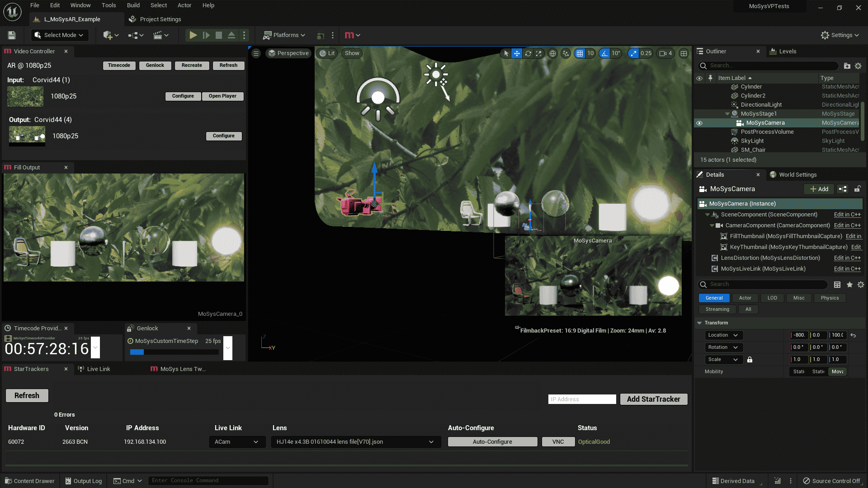Open the Add content quick menu icon
868x488 pixels.
pyautogui.click(x=111, y=35)
